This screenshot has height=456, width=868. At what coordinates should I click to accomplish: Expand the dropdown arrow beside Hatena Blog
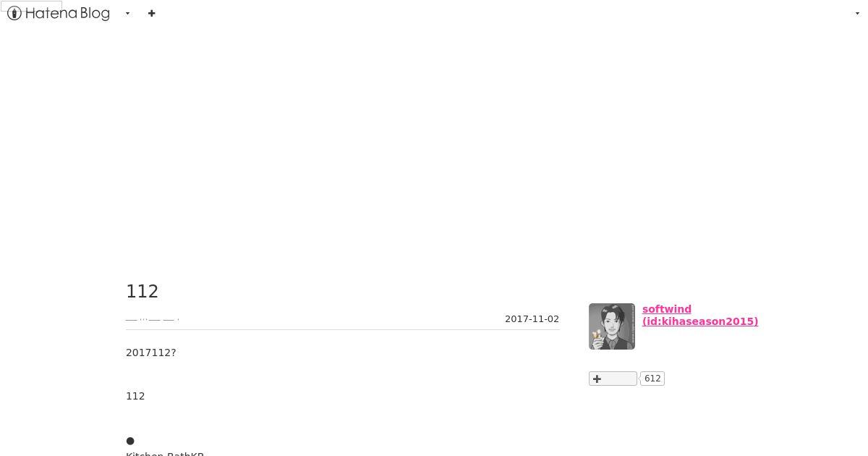click(127, 13)
